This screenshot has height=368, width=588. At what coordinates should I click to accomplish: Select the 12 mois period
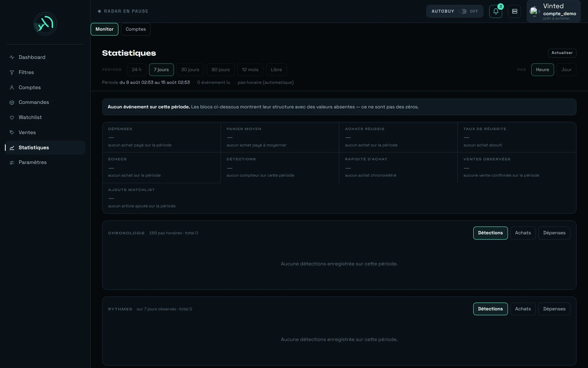tap(250, 70)
